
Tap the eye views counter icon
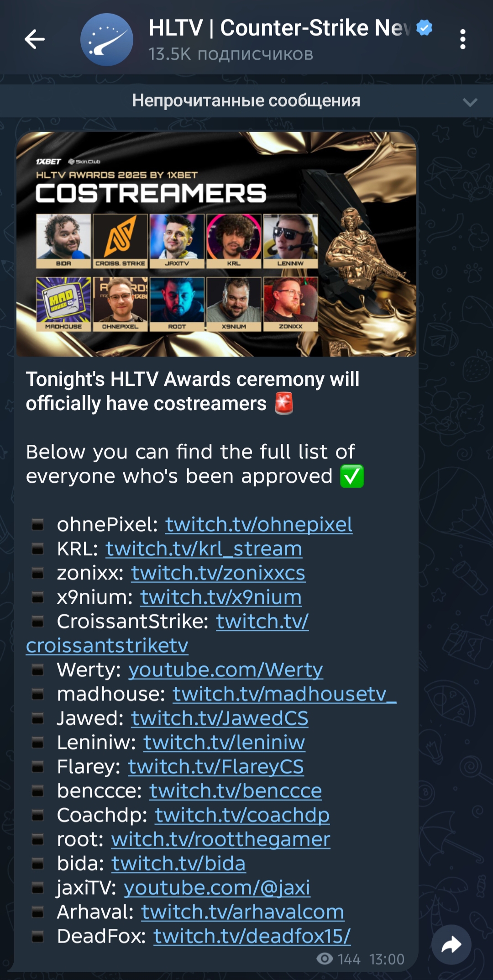[x=325, y=959]
